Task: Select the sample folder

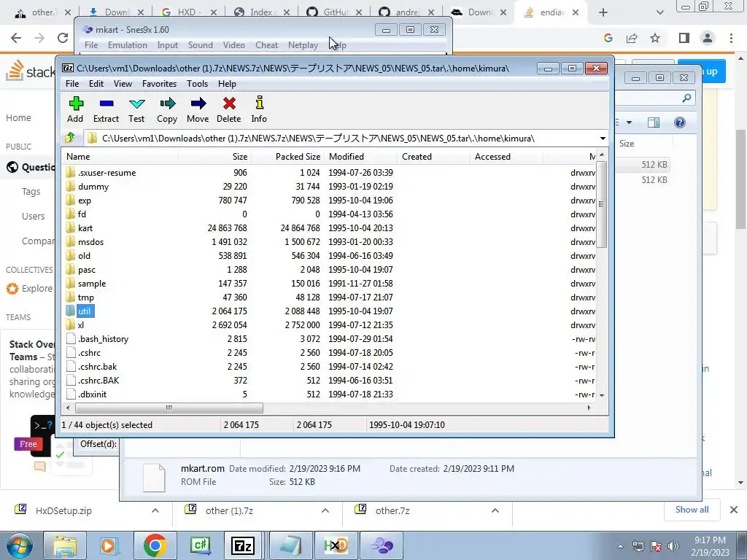Action: click(92, 284)
